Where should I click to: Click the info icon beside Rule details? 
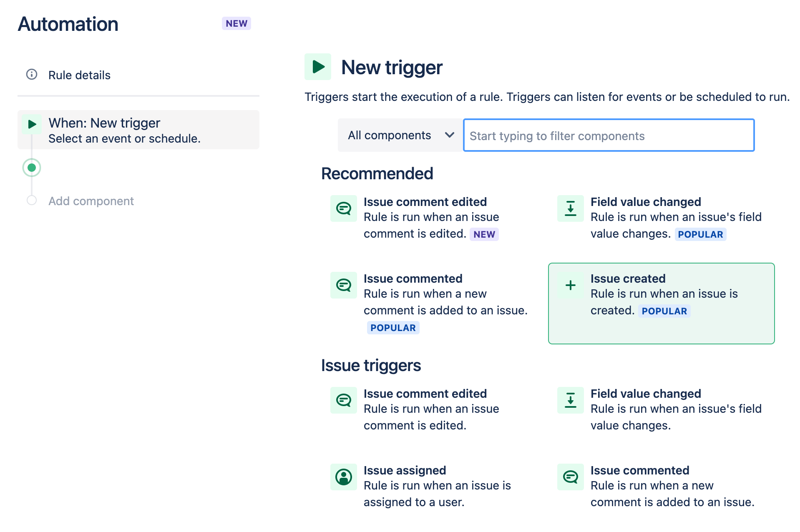(31, 75)
